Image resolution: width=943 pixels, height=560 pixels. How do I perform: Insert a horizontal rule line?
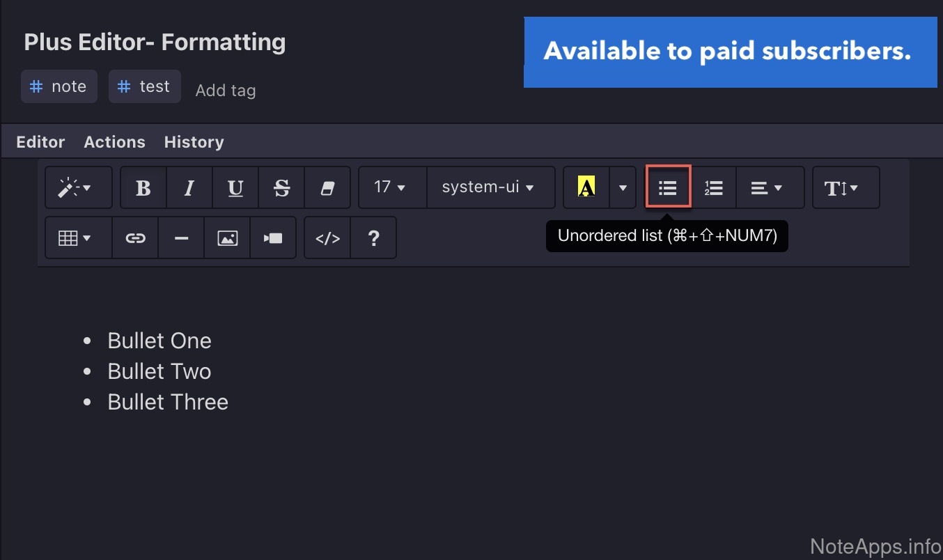(181, 238)
